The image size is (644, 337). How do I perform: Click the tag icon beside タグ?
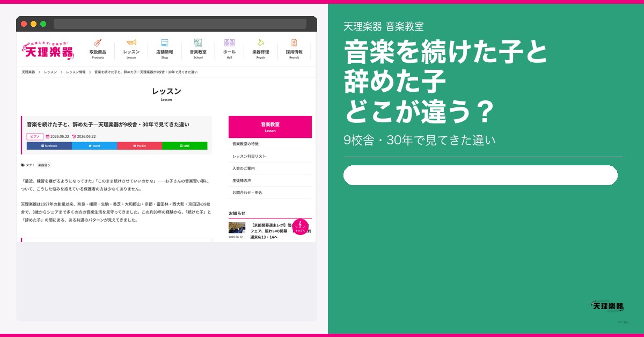(x=23, y=165)
